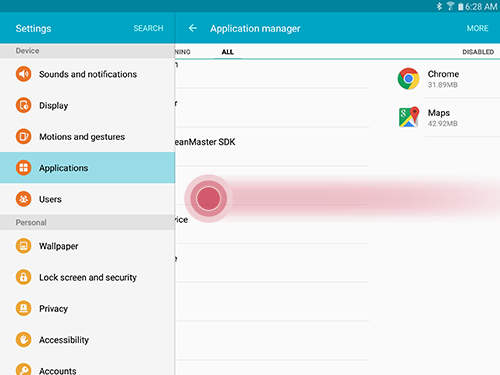
Task: Tap the Chrome app name text
Action: point(443,74)
